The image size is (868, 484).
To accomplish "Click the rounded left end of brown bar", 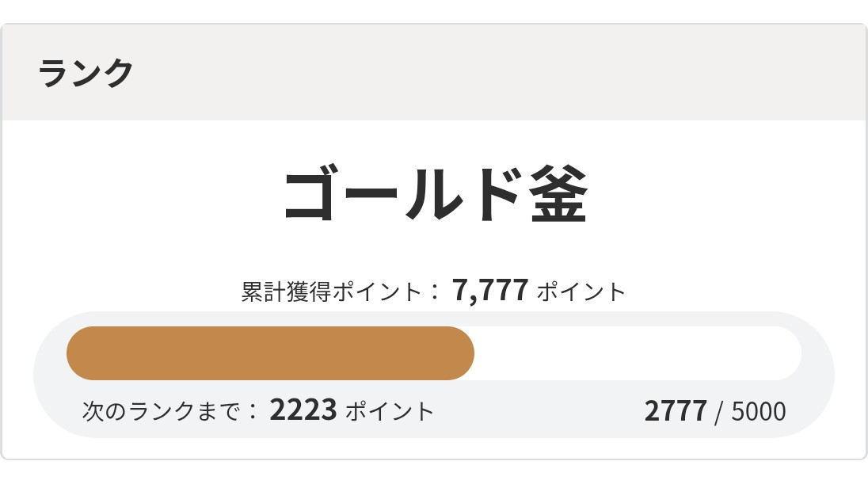I will point(78,353).
